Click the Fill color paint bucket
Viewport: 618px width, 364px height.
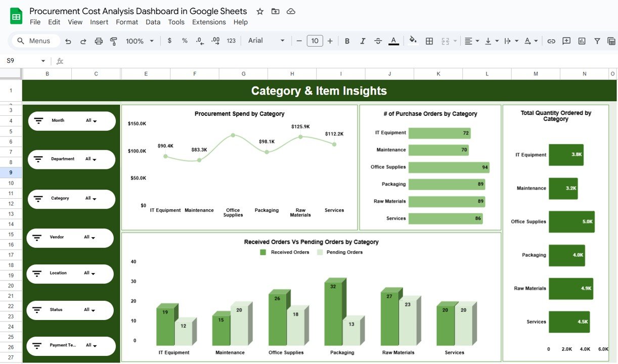(x=413, y=41)
